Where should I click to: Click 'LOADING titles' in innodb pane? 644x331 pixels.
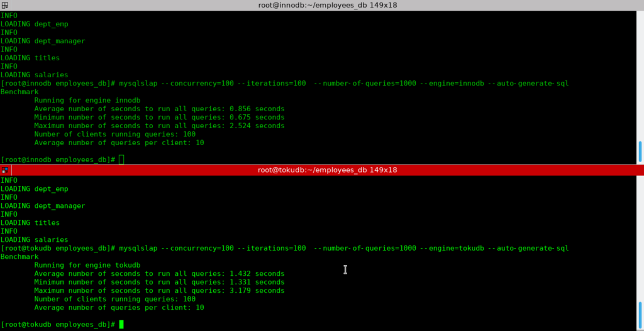[30, 58]
